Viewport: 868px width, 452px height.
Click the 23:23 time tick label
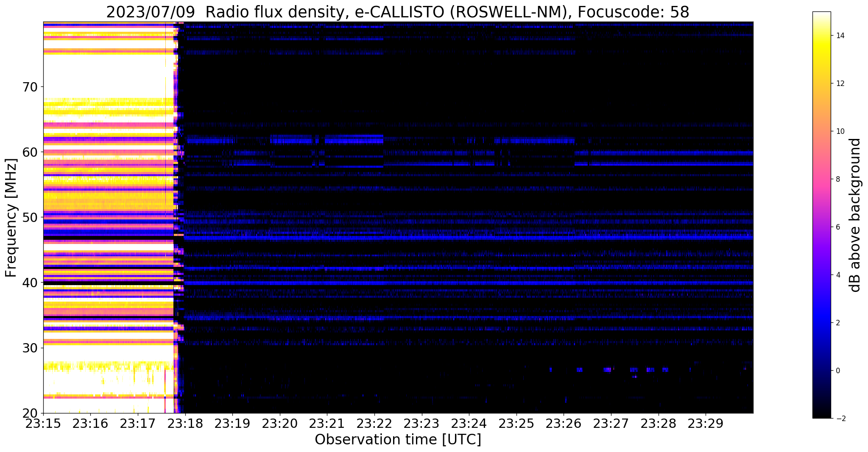point(422,424)
